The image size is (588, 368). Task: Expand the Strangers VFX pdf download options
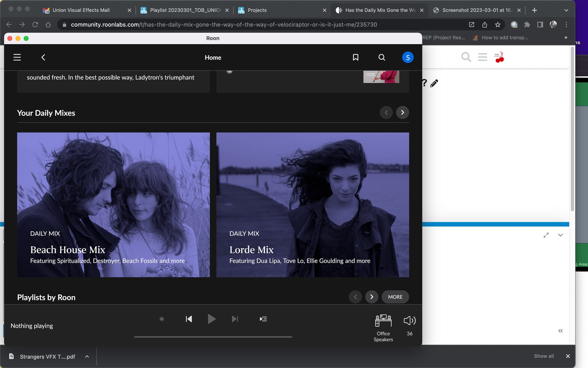[87, 356]
